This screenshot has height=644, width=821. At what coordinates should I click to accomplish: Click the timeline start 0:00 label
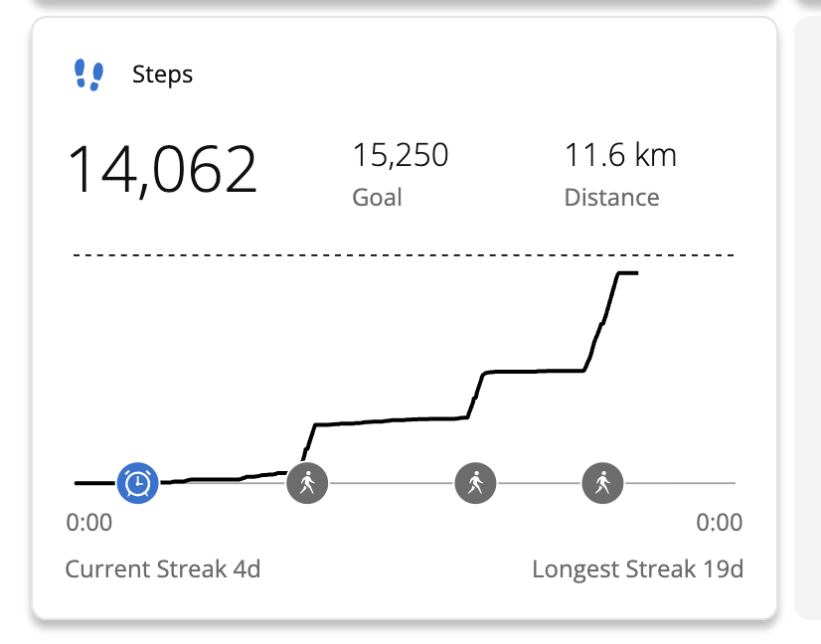[x=89, y=523]
